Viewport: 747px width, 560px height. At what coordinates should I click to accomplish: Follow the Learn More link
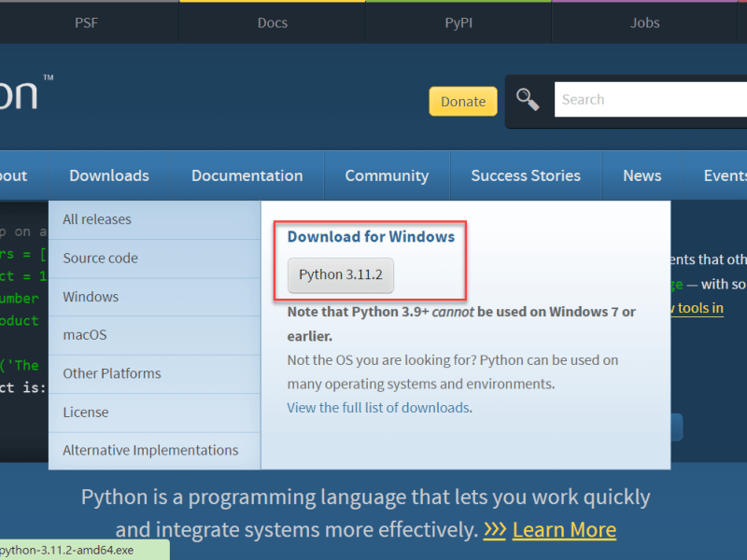564,530
